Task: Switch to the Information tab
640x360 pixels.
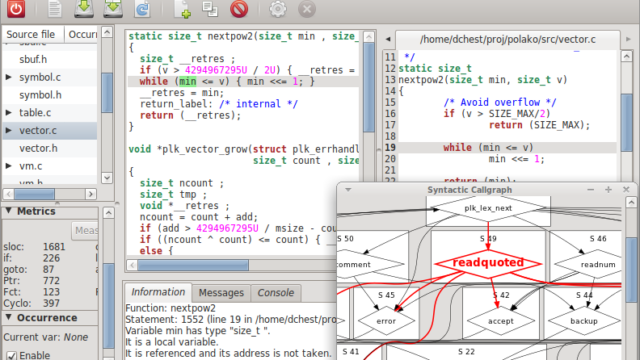Action: [x=158, y=292]
